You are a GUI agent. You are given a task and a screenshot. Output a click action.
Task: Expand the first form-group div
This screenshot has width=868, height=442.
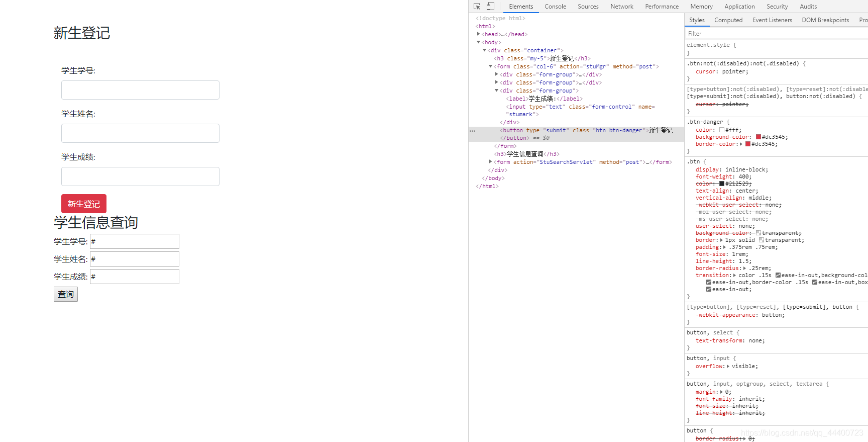[x=496, y=74]
